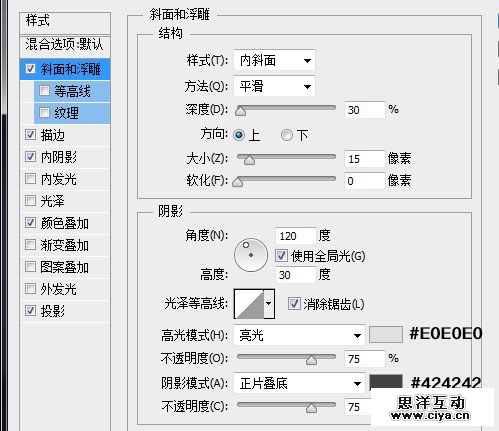The image size is (499, 431).
Task: Toggle 消除锯齿 checkbox
Action: (294, 304)
